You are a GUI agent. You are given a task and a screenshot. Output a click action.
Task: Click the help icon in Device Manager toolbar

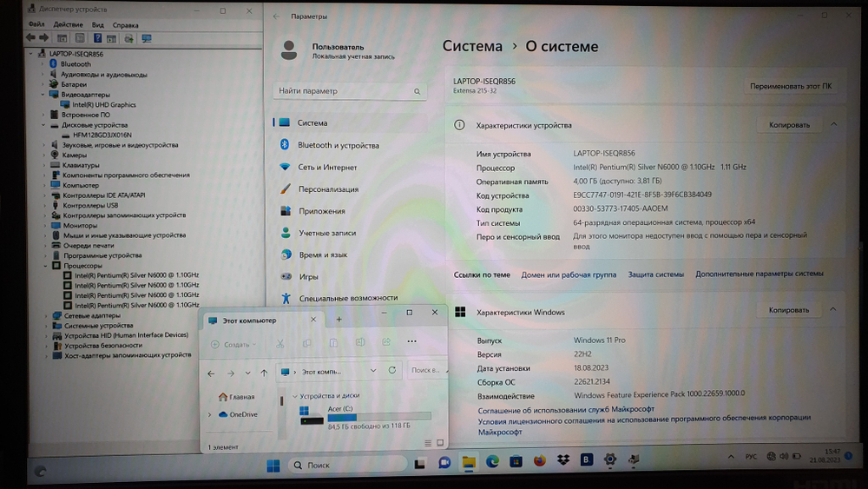click(97, 38)
